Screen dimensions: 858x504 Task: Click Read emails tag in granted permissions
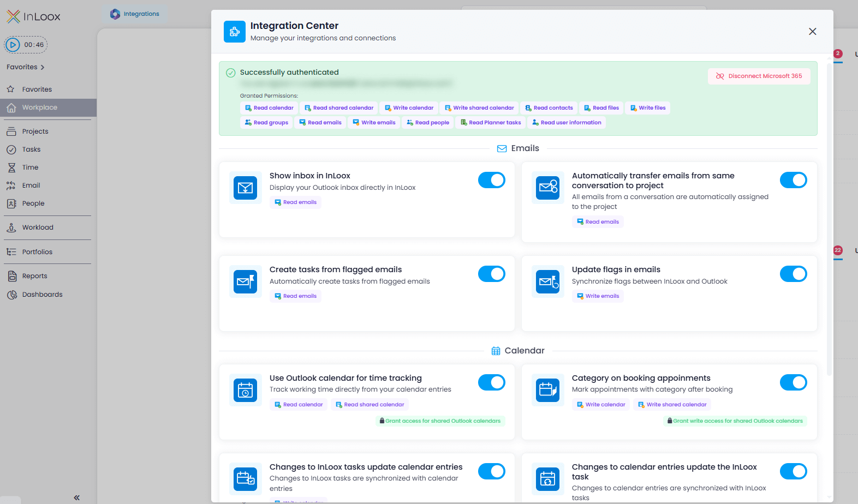320,123
